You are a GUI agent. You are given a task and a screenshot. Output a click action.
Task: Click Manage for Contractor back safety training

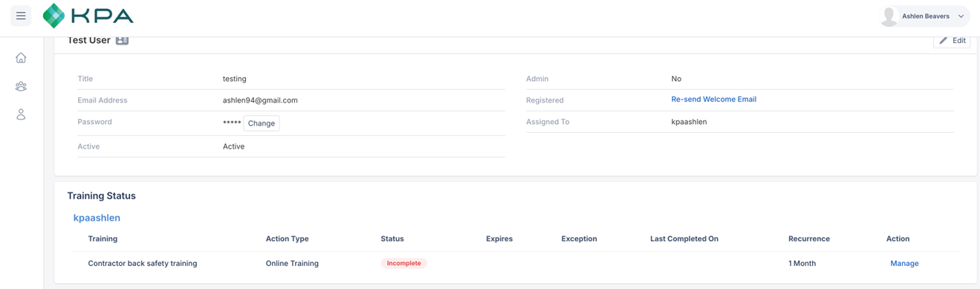click(904, 264)
